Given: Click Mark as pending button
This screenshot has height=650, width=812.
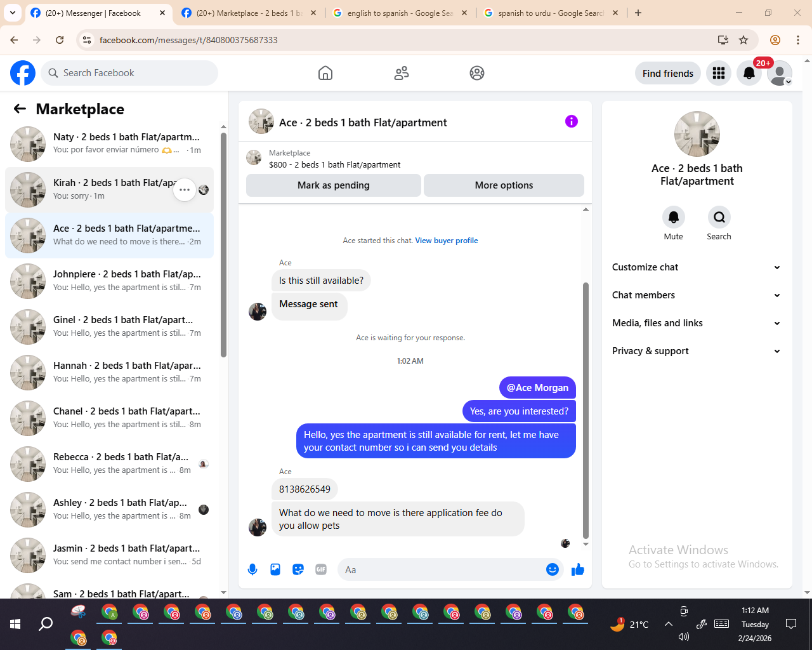Looking at the screenshot, I should pyautogui.click(x=334, y=185).
